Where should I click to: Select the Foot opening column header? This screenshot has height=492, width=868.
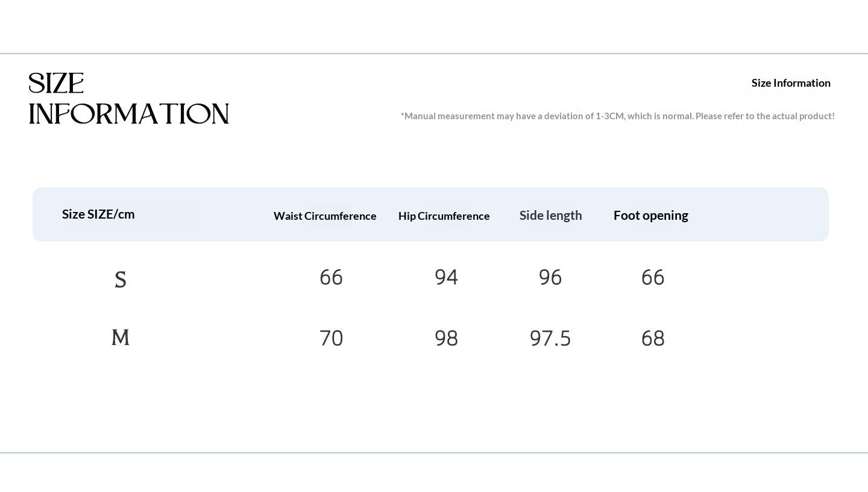(x=651, y=216)
